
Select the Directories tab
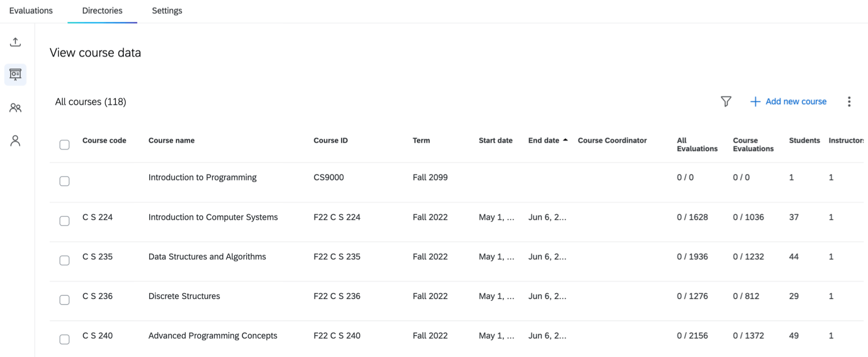[102, 11]
